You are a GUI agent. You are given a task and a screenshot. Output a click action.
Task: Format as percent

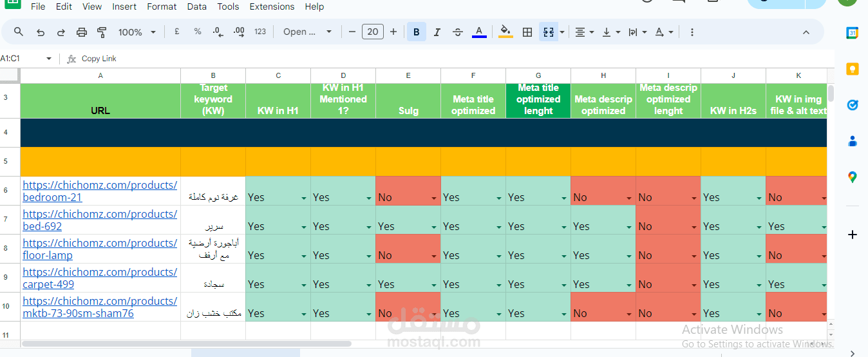click(x=198, y=32)
